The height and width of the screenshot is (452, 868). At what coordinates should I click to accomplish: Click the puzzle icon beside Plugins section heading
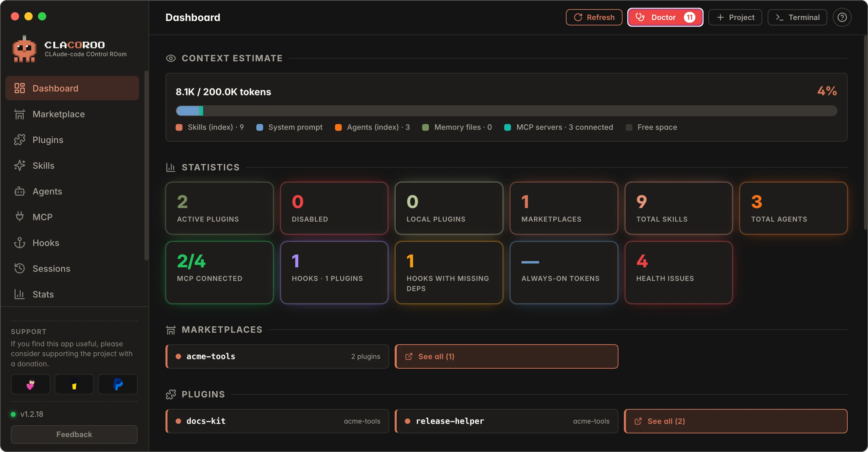[171, 394]
